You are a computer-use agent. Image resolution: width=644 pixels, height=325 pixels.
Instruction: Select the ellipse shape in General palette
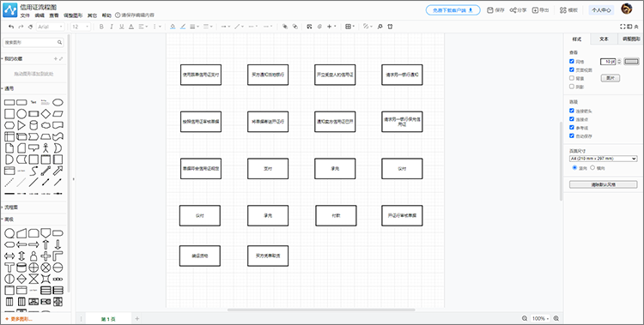[x=58, y=102]
